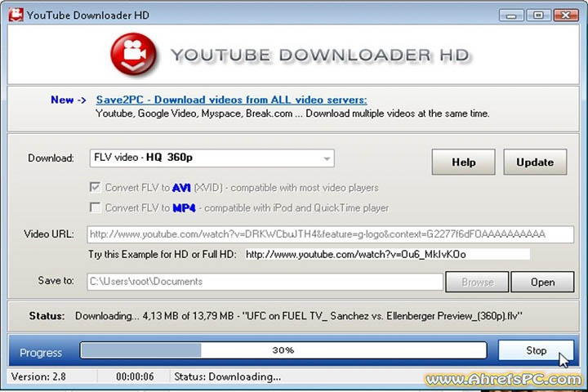Click the Update button
This screenshot has height=392, width=588.
[x=535, y=162]
